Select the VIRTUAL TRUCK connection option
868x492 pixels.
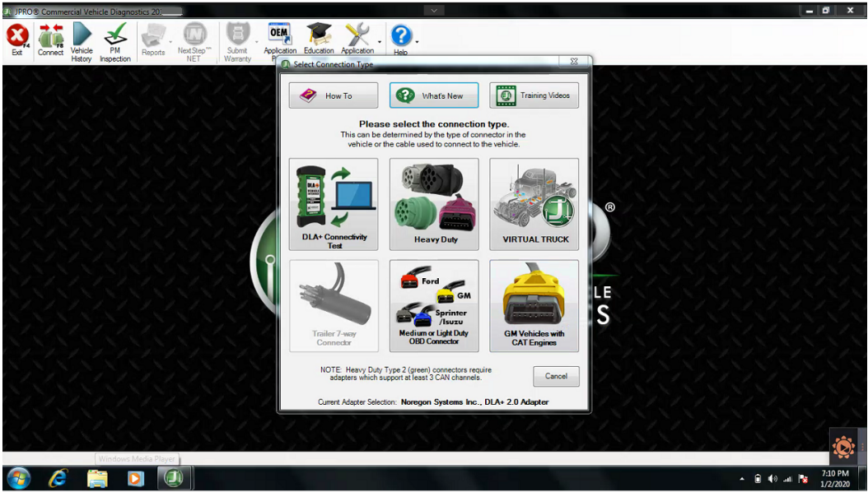pos(534,205)
